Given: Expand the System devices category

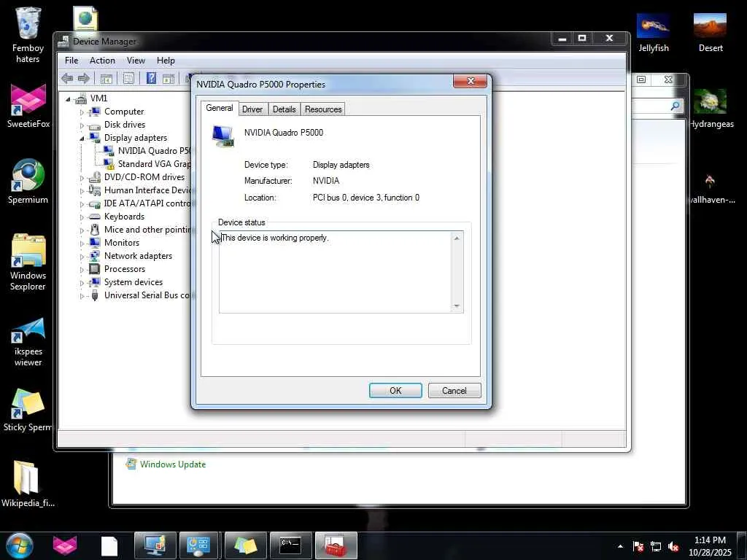Looking at the screenshot, I should [x=82, y=284].
